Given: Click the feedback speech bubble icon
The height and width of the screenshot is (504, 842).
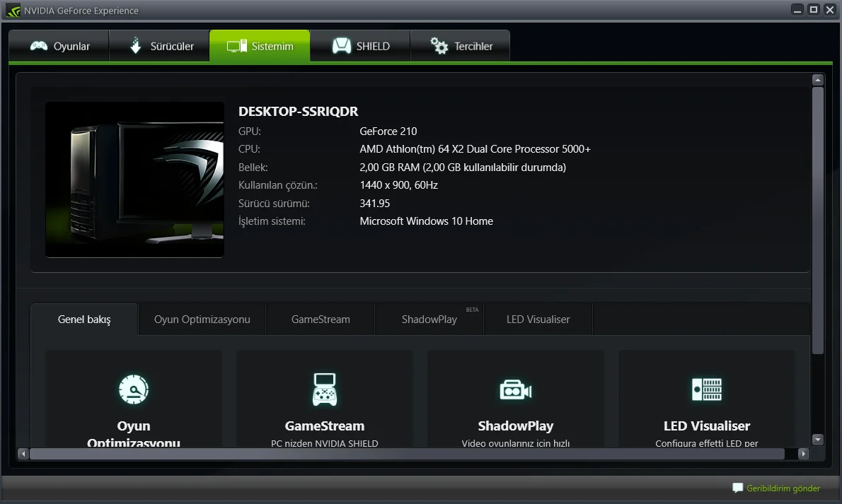Looking at the screenshot, I should (738, 488).
